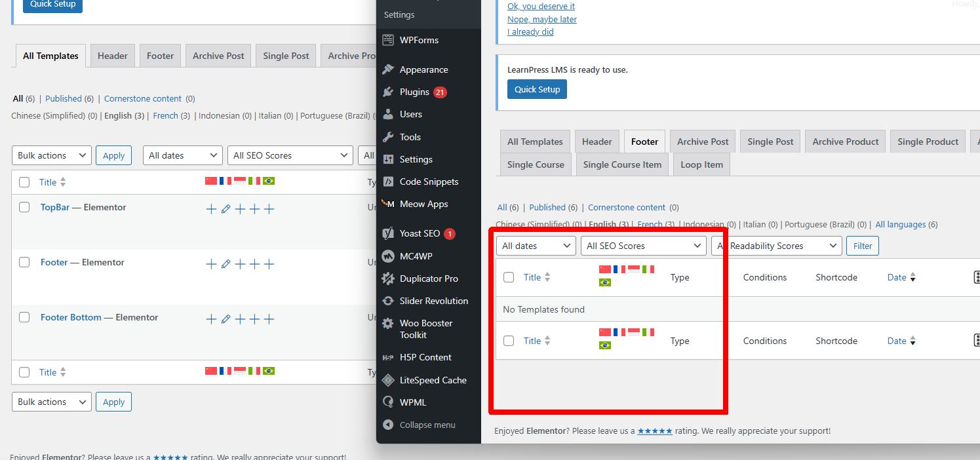Click Conditions column header above 'No Templates found'
The image size is (980, 460).
pos(764,277)
